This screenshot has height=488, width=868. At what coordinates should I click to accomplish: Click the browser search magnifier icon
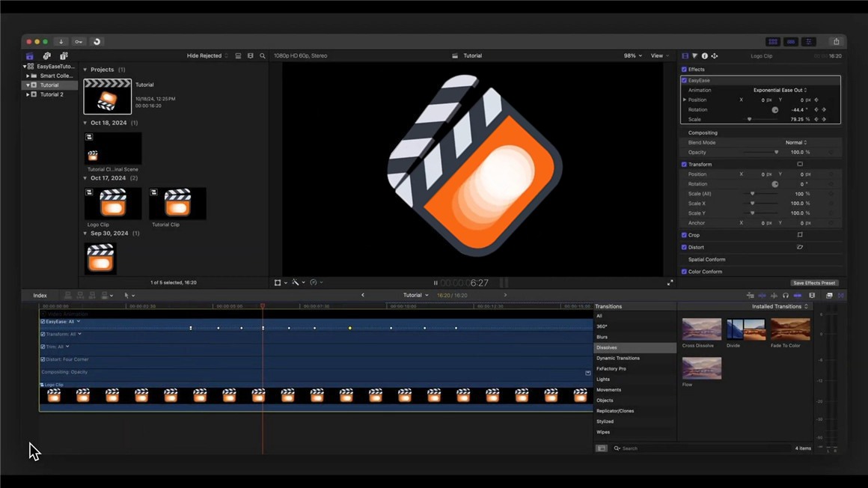[263, 56]
